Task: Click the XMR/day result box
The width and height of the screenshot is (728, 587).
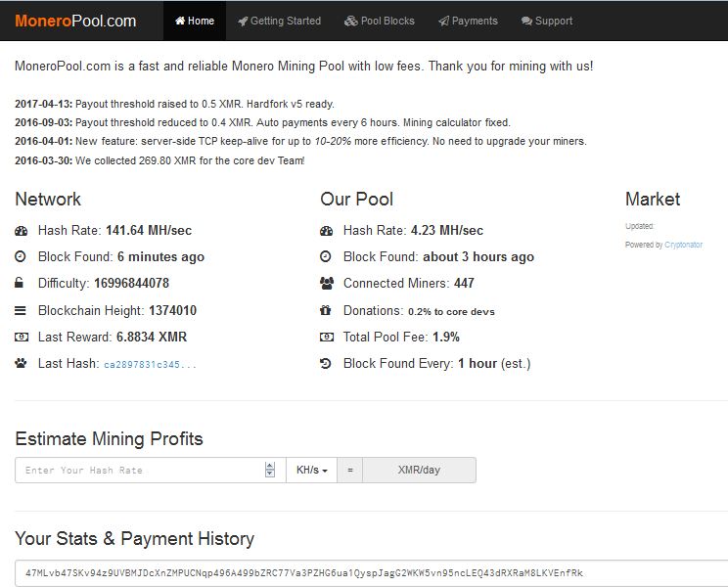Action: [x=419, y=470]
